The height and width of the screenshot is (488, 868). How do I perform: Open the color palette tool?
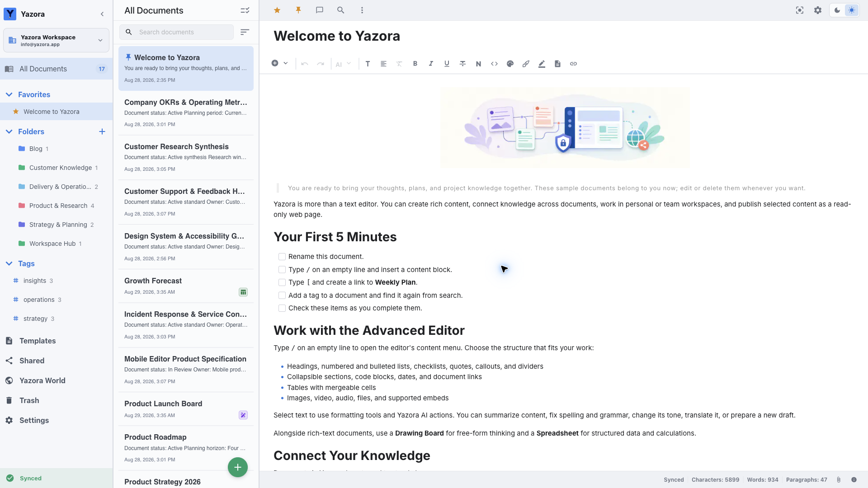coord(510,64)
